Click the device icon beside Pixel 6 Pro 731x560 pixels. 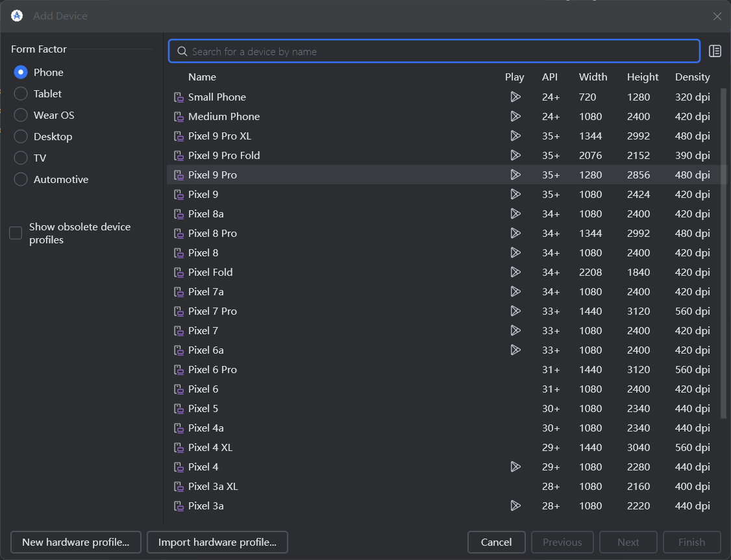[179, 369]
